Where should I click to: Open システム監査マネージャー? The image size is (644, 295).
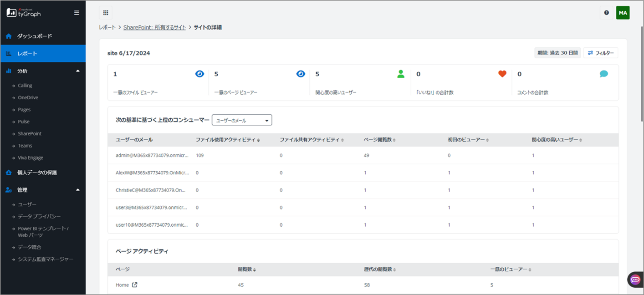tap(46, 259)
